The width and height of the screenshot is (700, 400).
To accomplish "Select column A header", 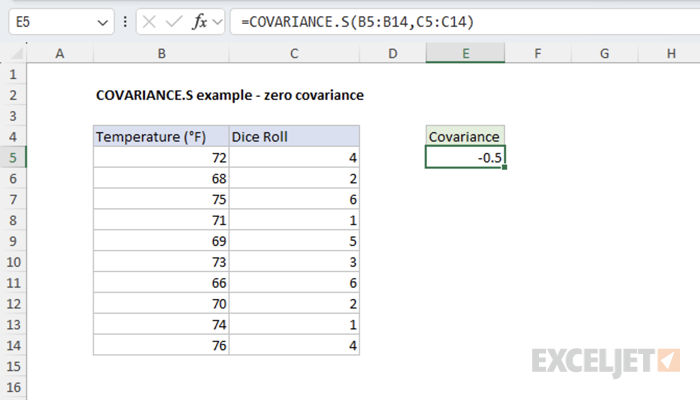I will click(60, 54).
